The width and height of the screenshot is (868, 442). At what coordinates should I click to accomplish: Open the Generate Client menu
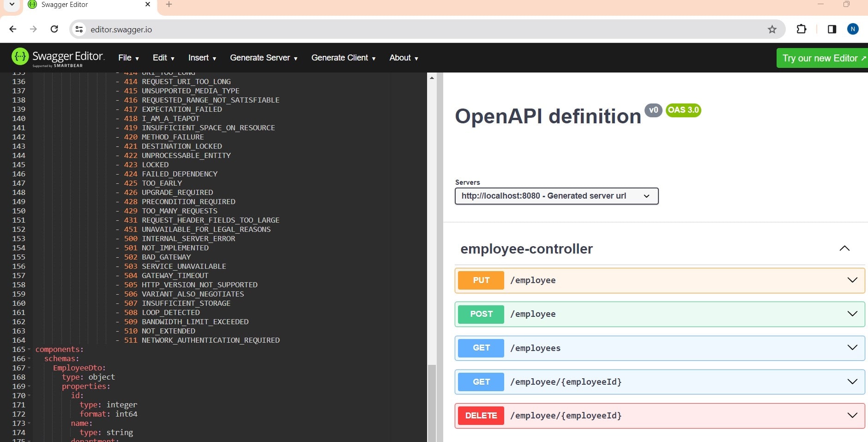pyautogui.click(x=344, y=58)
